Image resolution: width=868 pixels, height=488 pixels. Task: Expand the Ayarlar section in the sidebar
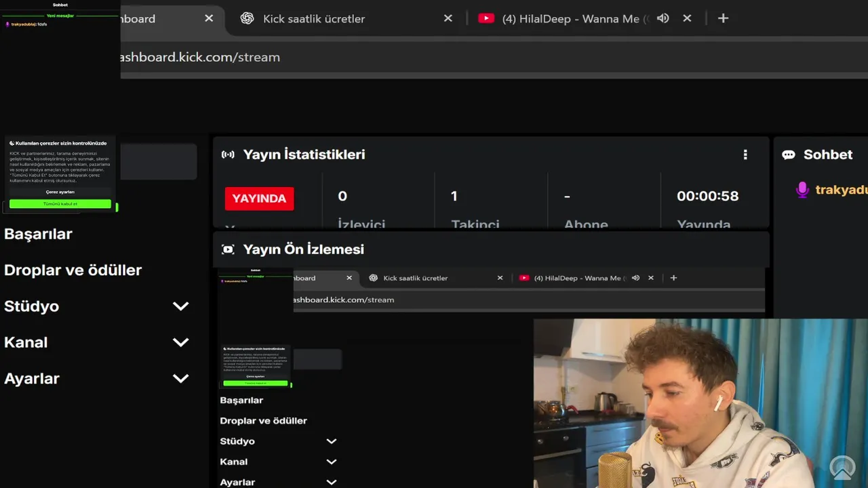point(180,378)
